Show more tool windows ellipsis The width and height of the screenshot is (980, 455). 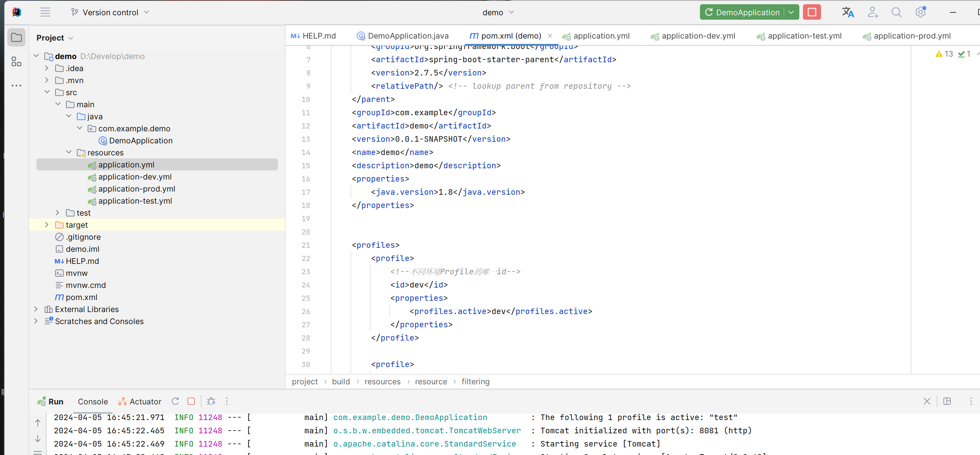[16, 86]
